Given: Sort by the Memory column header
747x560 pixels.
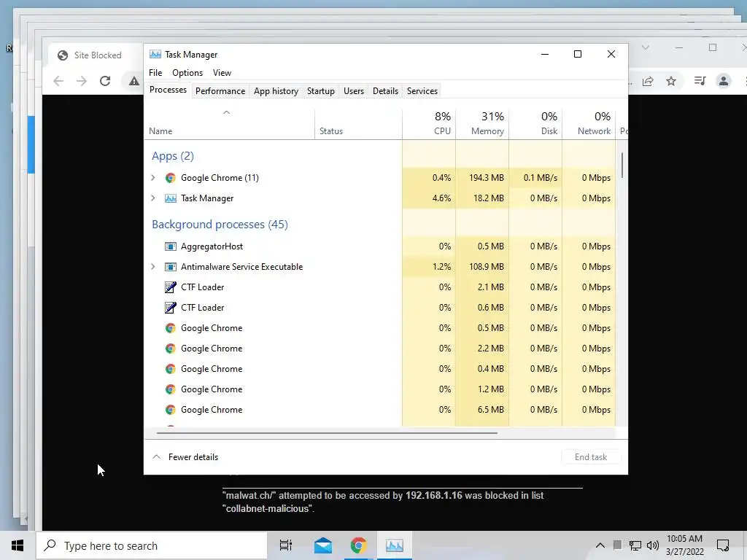Looking at the screenshot, I should (x=482, y=124).
